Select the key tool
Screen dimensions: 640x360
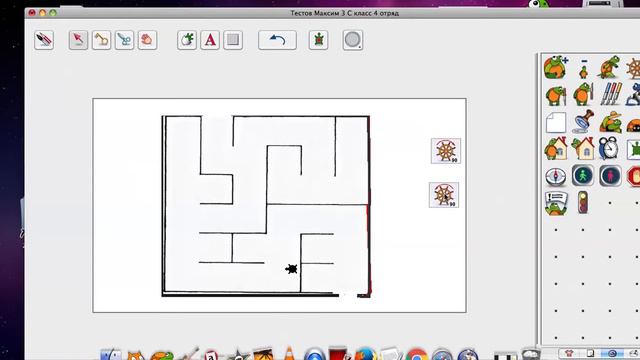click(x=101, y=40)
